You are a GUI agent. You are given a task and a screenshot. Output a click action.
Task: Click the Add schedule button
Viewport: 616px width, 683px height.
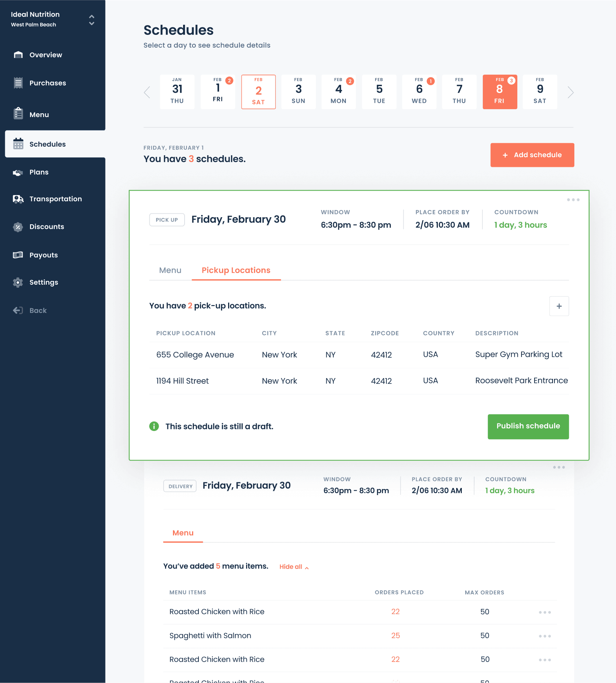click(x=532, y=155)
